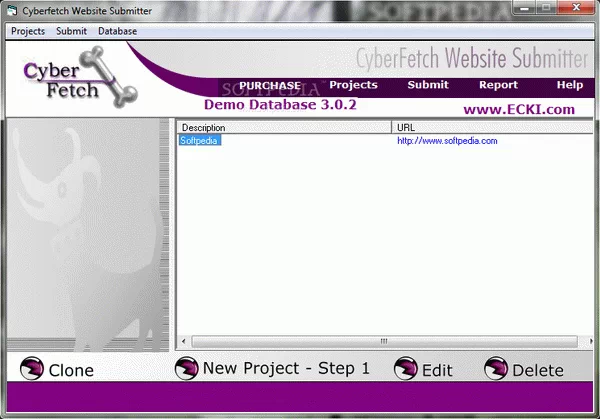
Task: Click the CyberFetch bone logo
Action: click(x=80, y=78)
